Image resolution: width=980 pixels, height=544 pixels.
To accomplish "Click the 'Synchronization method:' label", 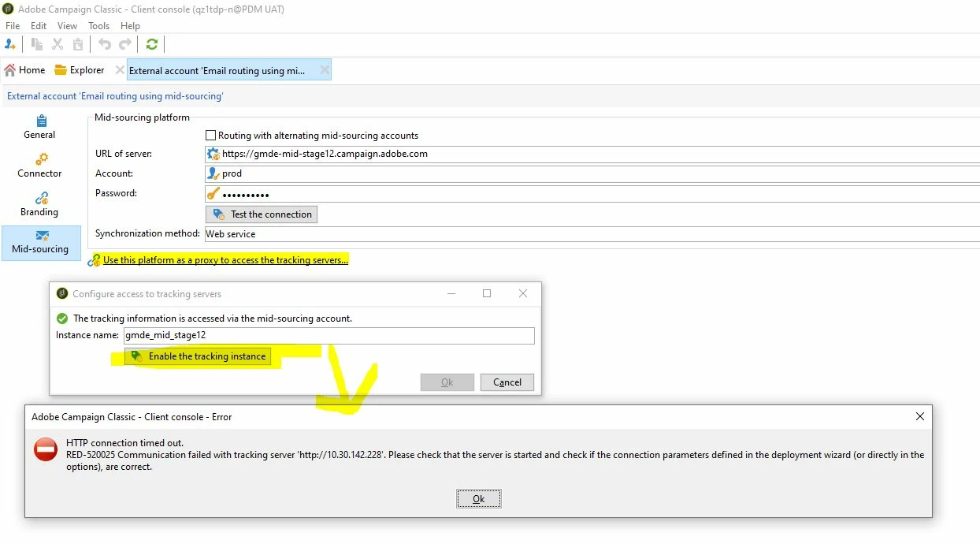I will coord(147,233).
